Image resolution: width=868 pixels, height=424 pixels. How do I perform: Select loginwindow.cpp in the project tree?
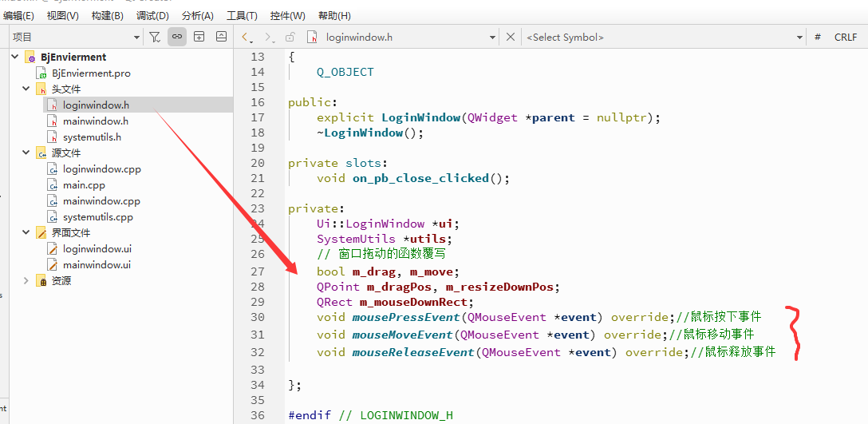pos(102,169)
